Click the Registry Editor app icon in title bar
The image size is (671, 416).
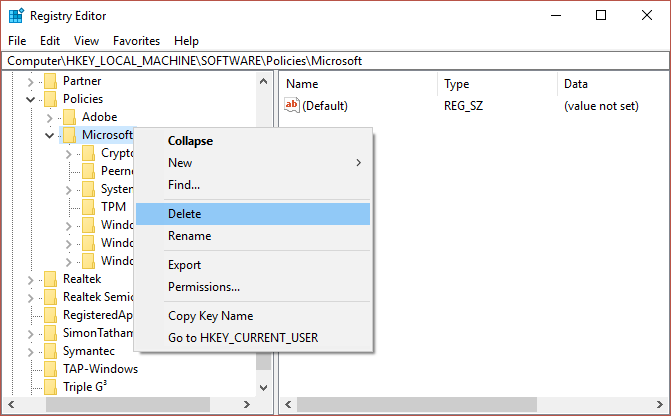(15, 16)
